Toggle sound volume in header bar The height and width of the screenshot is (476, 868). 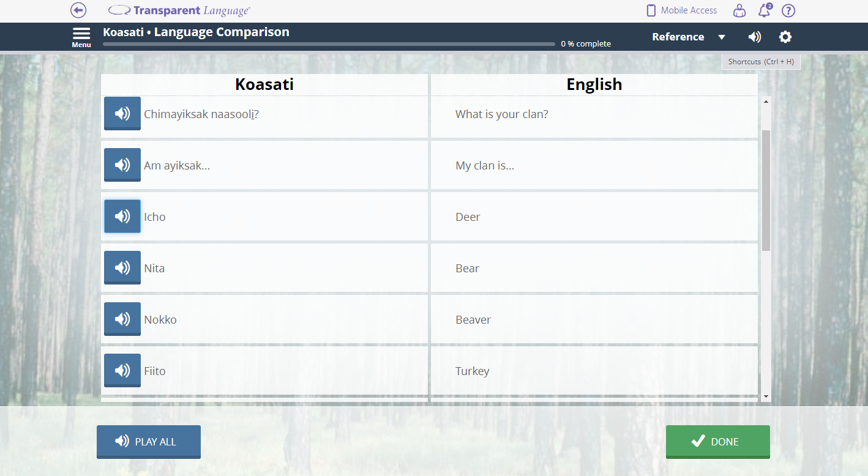coord(754,37)
